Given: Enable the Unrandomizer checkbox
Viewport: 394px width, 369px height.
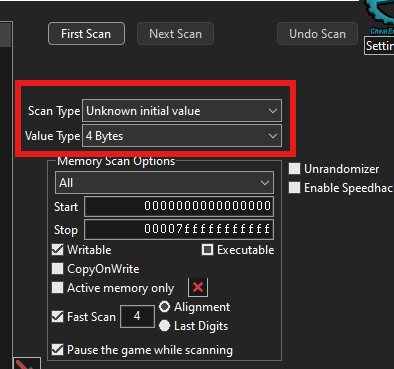Looking at the screenshot, I should tap(294, 169).
